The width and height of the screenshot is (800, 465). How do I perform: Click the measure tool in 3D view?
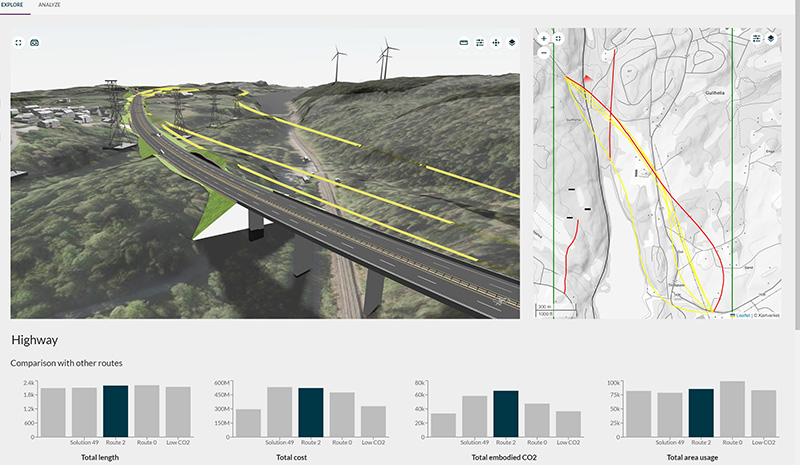pyautogui.click(x=463, y=43)
